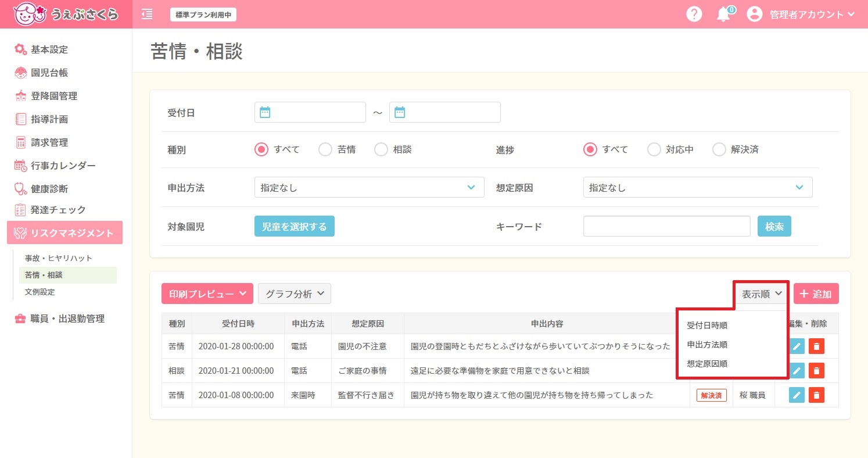Open the 印刷プレビュー dropdown

[207, 294]
